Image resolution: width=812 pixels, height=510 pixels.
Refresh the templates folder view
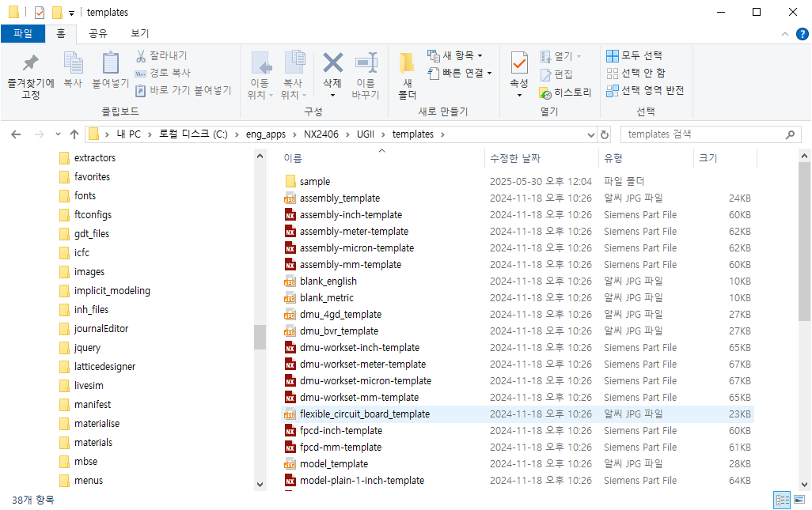(x=605, y=134)
